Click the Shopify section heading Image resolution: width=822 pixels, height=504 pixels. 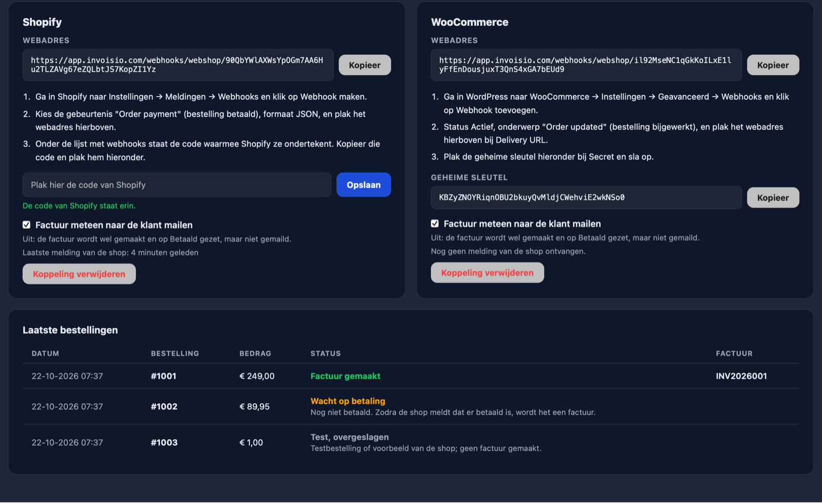pyautogui.click(x=42, y=22)
